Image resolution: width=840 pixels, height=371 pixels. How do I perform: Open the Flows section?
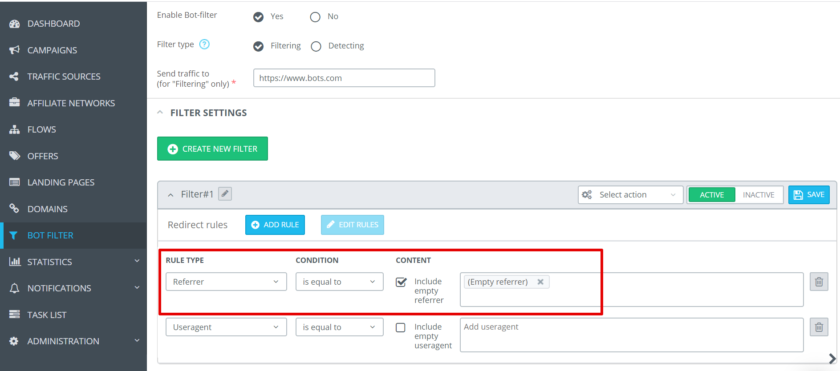pyautogui.click(x=42, y=130)
